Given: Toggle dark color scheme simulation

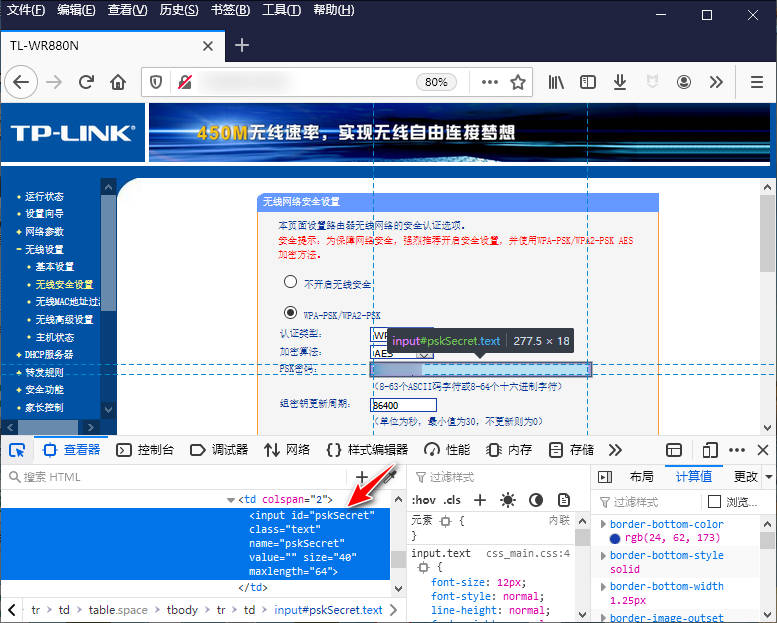Looking at the screenshot, I should (536, 500).
